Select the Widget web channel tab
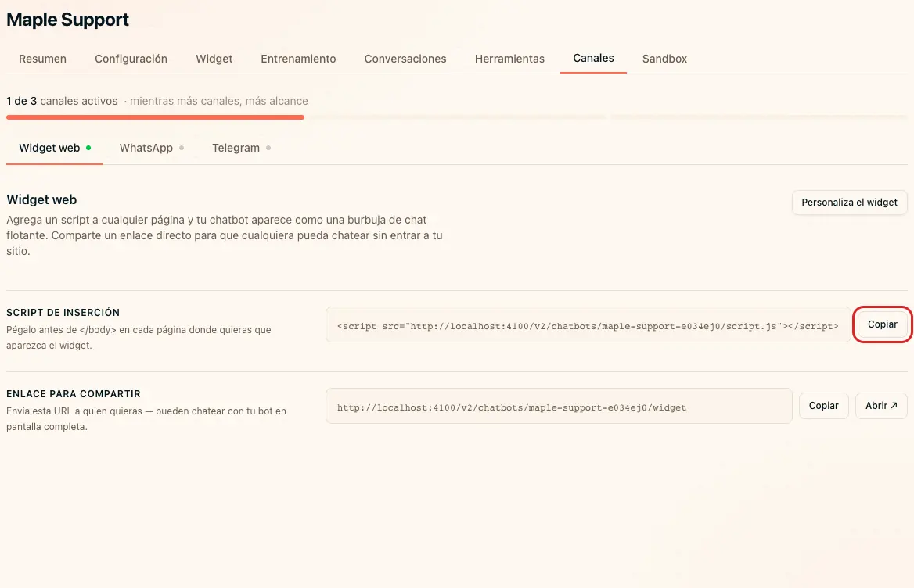 pos(55,148)
